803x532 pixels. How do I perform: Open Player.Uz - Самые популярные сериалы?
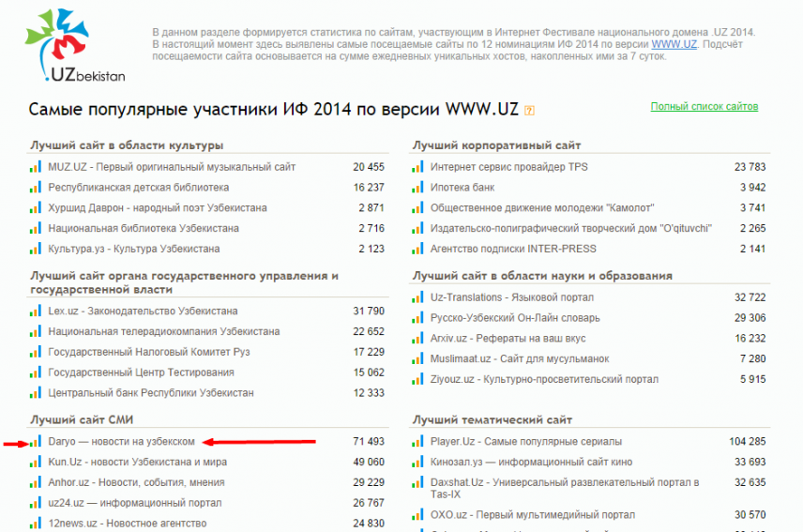coord(526,441)
